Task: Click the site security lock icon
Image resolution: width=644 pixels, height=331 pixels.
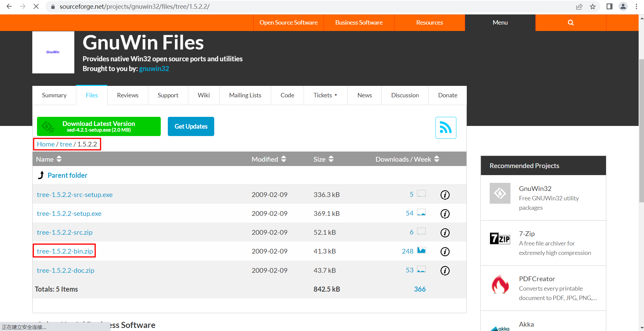Action: coord(53,7)
